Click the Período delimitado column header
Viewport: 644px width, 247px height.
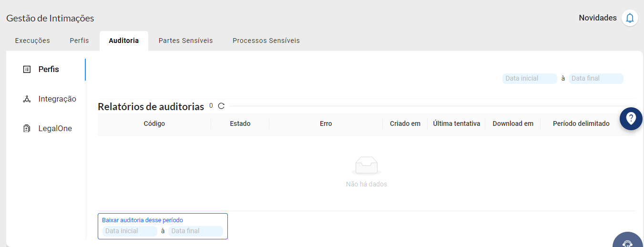point(581,123)
